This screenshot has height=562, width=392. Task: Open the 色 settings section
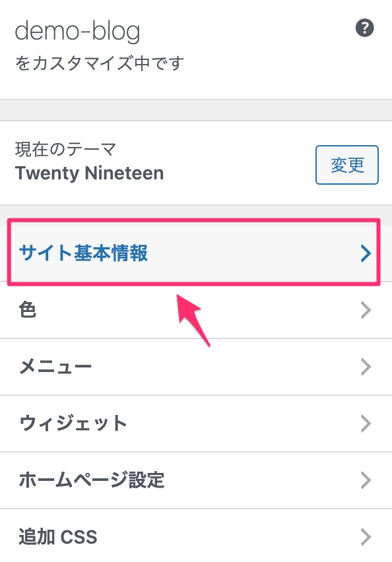(196, 310)
